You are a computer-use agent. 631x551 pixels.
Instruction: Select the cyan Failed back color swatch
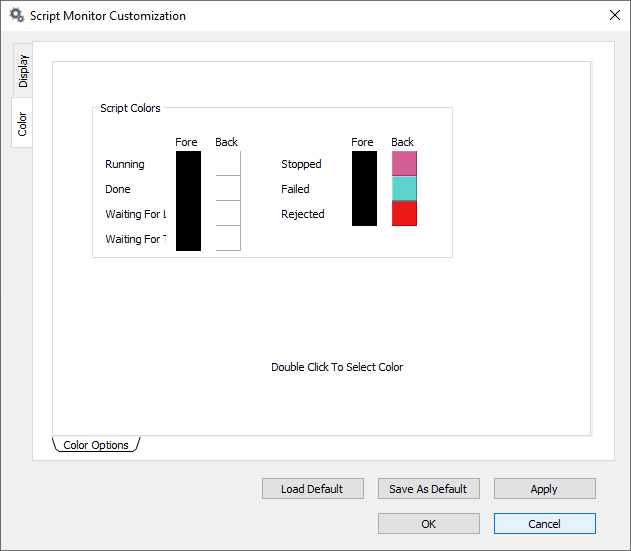tap(404, 189)
